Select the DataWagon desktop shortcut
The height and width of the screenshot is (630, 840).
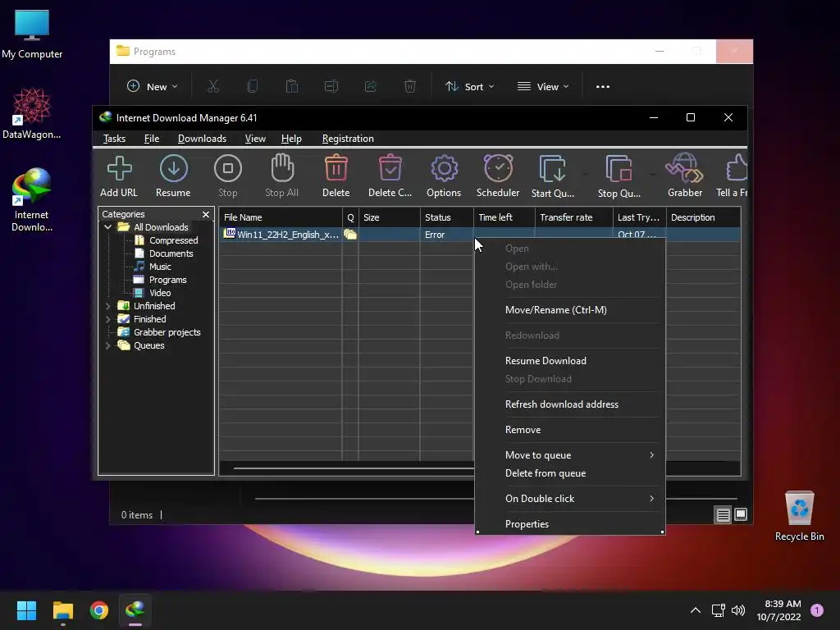tap(32, 114)
